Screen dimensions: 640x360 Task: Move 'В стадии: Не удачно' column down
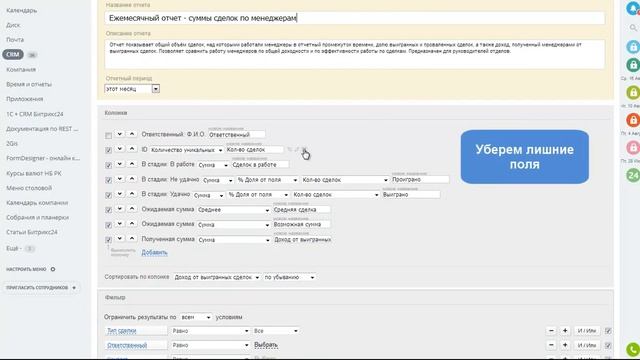pos(120,179)
